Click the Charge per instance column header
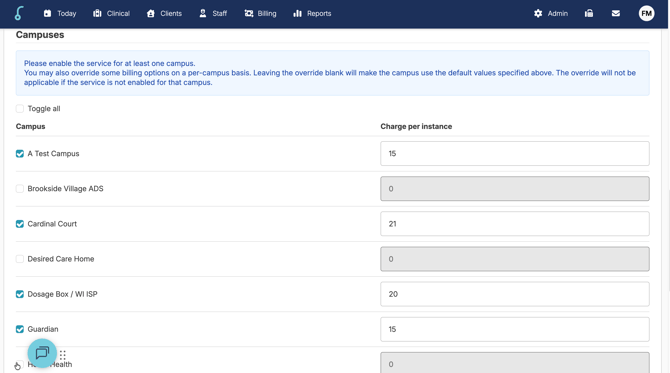 pyautogui.click(x=416, y=126)
